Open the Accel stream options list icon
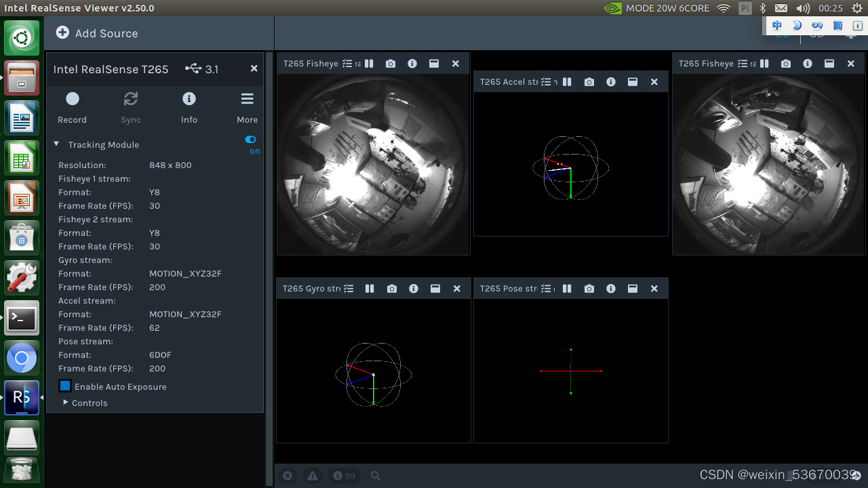 click(x=546, y=81)
